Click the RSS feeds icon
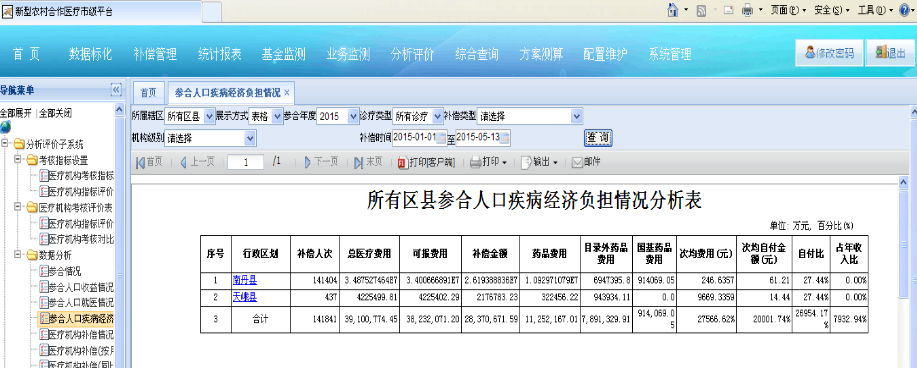The image size is (917, 368). click(701, 10)
